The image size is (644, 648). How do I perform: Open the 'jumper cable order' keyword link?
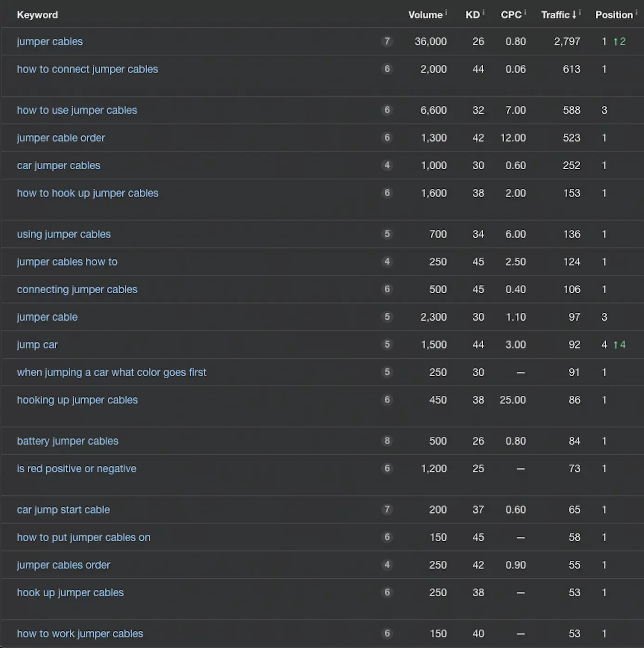coord(61,138)
